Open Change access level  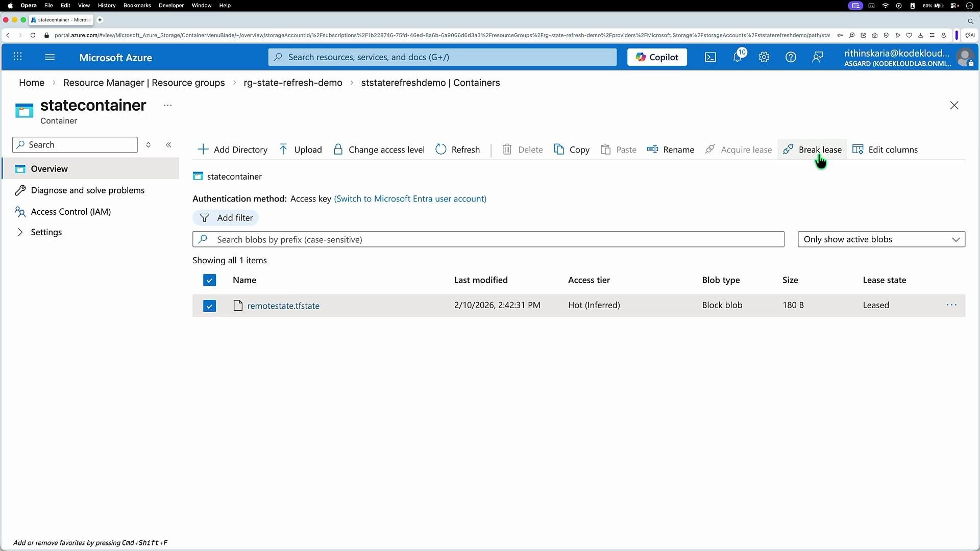pyautogui.click(x=379, y=149)
